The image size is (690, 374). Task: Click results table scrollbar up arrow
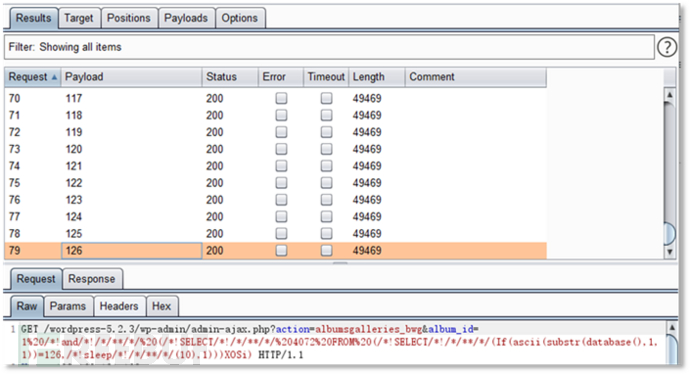669,95
